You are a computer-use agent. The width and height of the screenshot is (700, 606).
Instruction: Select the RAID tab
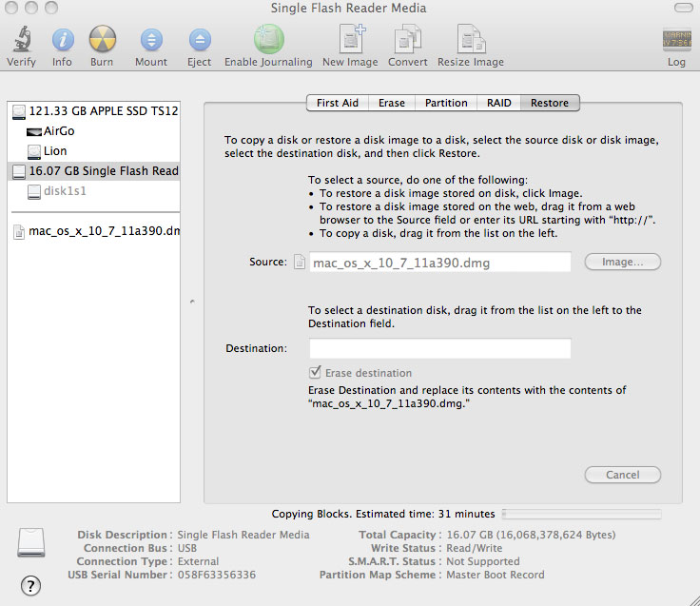point(499,103)
